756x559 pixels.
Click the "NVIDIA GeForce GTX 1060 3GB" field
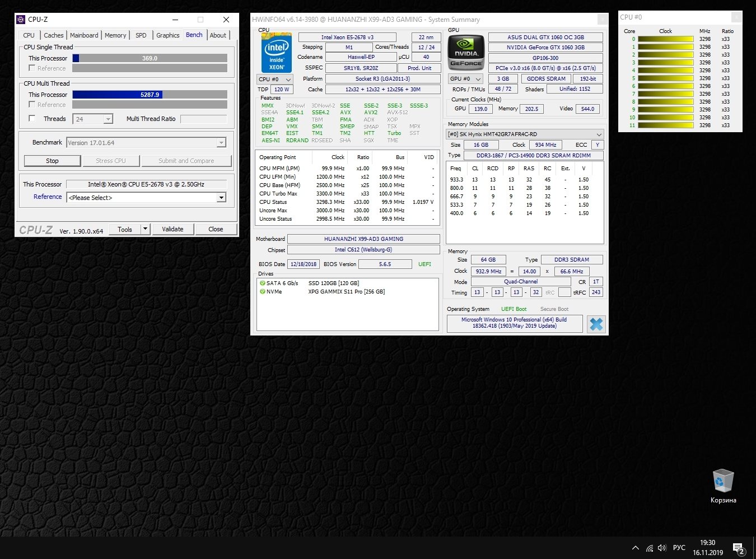tap(545, 48)
